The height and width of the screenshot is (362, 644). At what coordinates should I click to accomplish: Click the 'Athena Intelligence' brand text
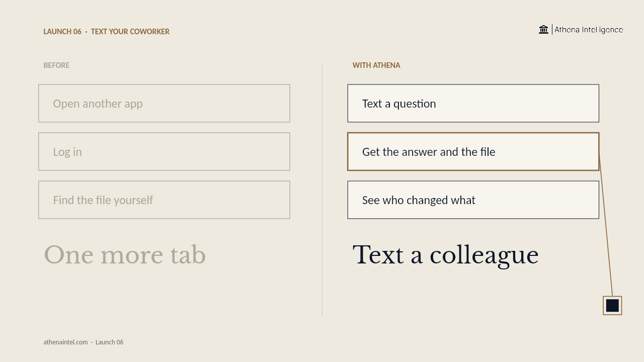pos(589,30)
